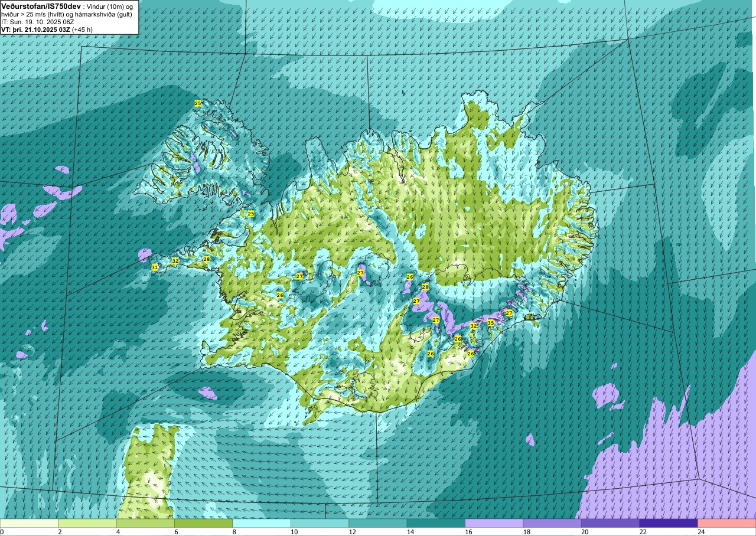Click the 2–4 m/s light green legend swatch
The image size is (756, 536).
coord(87,524)
